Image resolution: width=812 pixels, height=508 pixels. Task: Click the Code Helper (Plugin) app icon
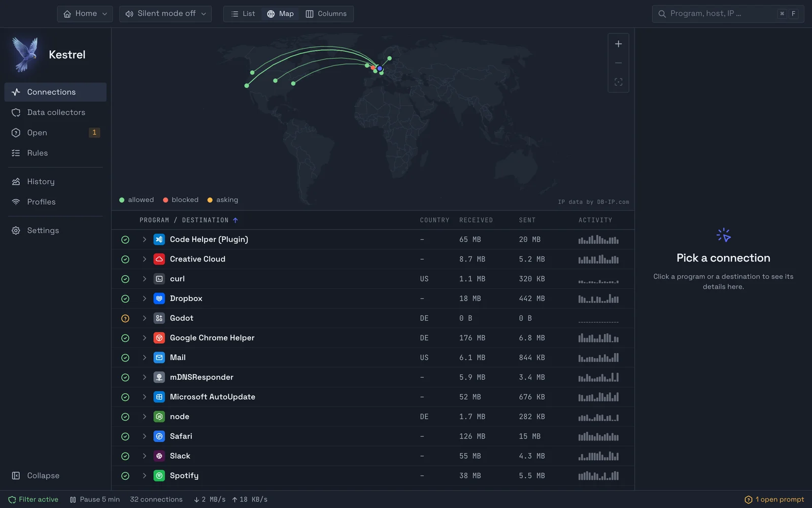pyautogui.click(x=159, y=239)
